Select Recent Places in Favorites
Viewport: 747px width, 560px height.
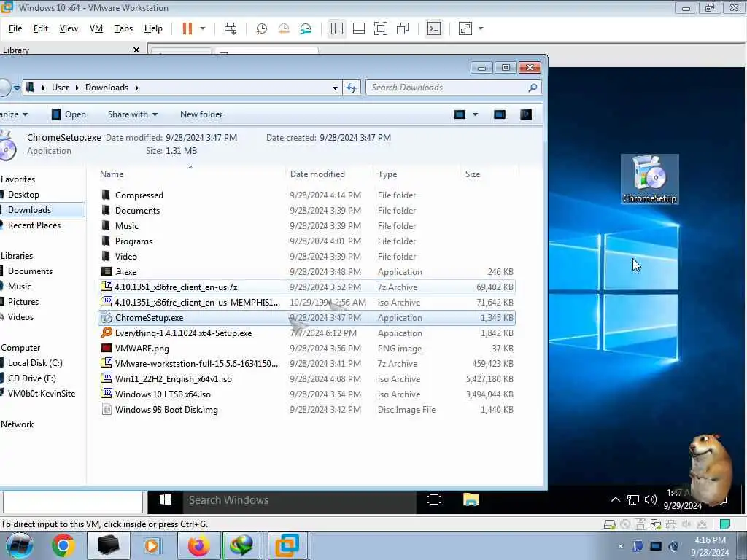pyautogui.click(x=34, y=225)
